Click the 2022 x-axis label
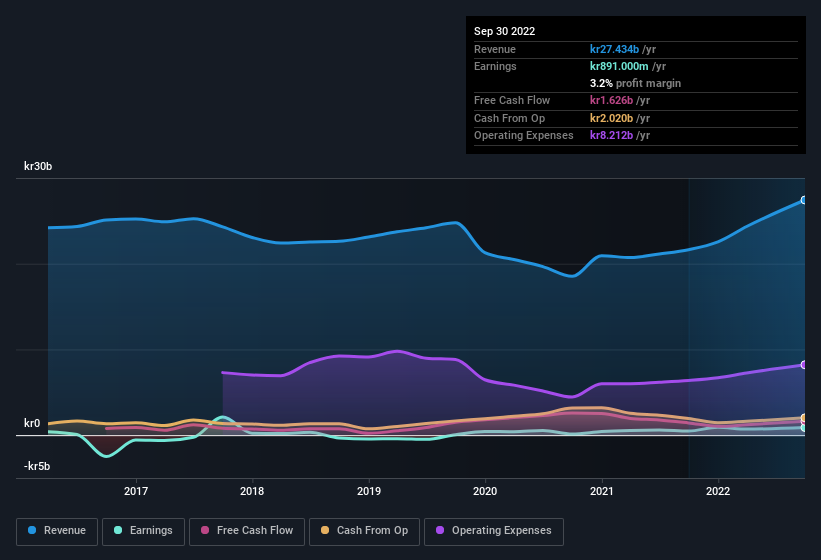The width and height of the screenshot is (821, 560). point(718,491)
